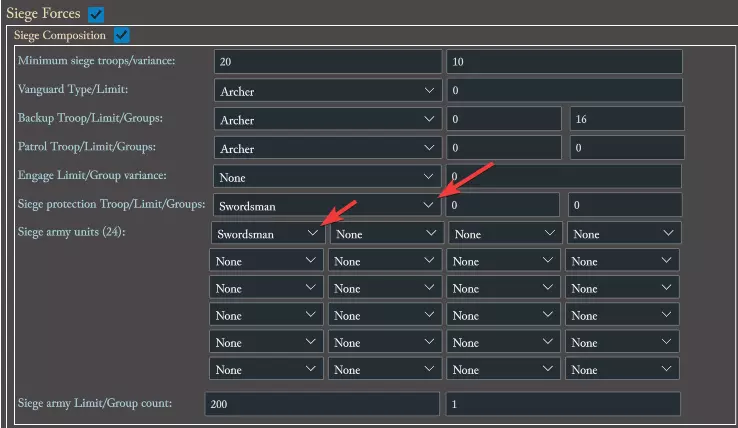
Task: Click the Minimum siege troops field
Action: coord(327,62)
